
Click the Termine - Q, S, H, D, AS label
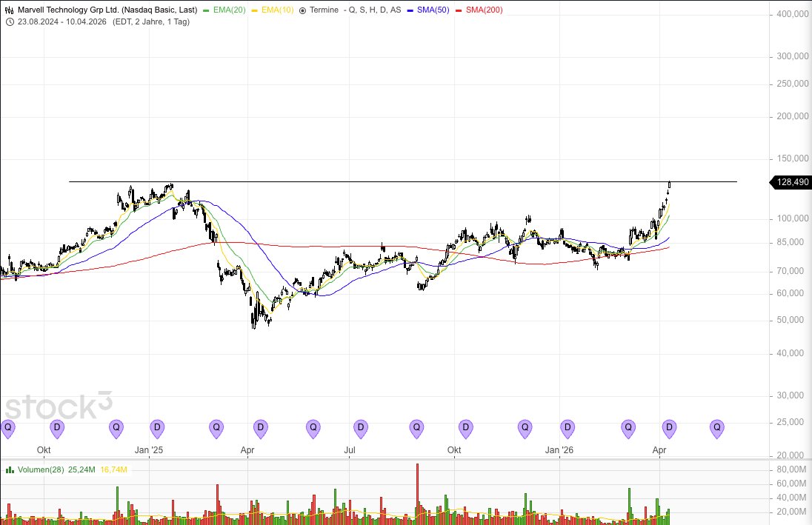coord(356,10)
